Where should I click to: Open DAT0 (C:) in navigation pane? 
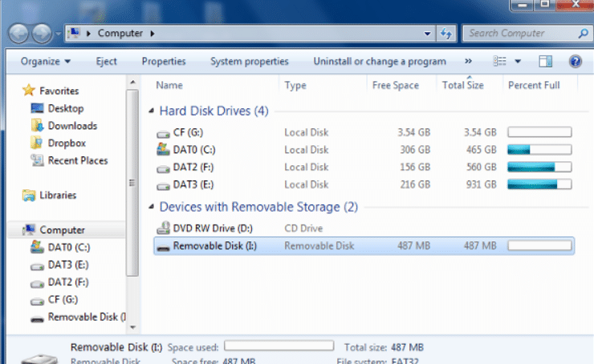(69, 248)
